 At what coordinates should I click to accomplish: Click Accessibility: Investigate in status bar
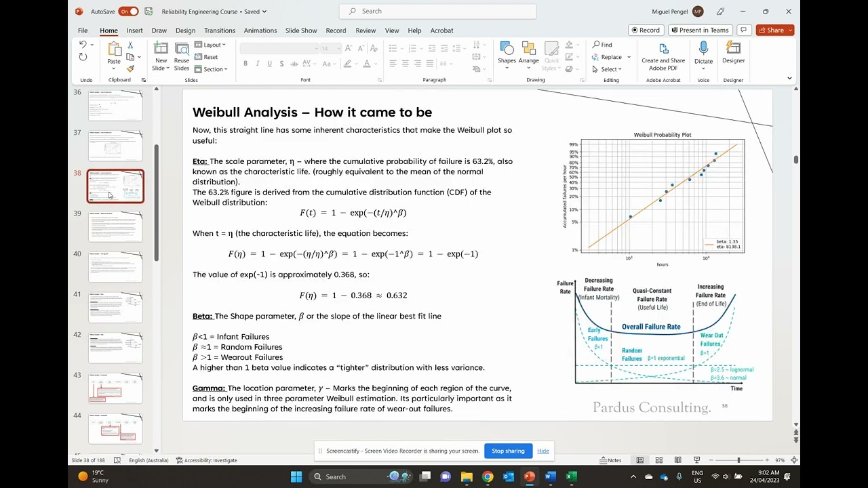pyautogui.click(x=207, y=460)
